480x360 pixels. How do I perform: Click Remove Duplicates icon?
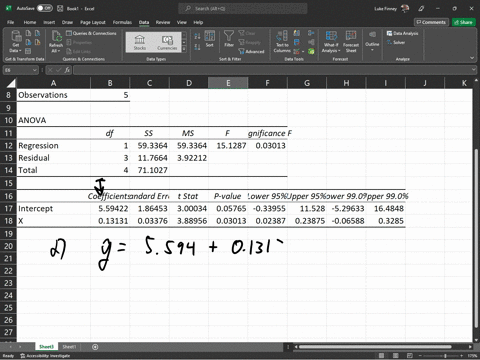tap(296, 42)
